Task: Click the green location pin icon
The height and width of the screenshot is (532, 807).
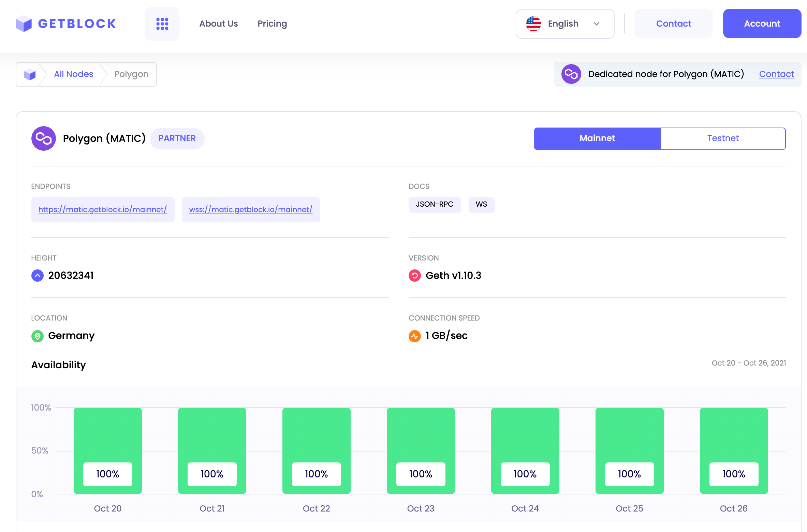Action: point(38,336)
